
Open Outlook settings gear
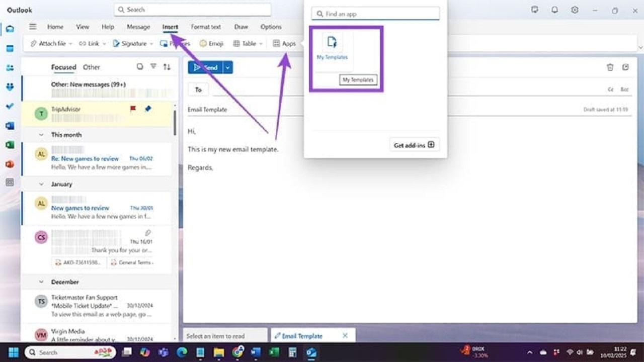(x=575, y=10)
